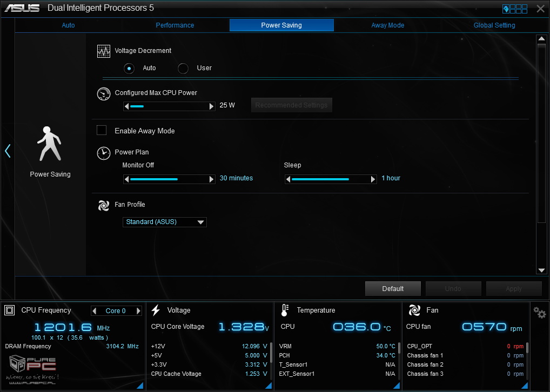This screenshot has height=392, width=550.
Task: Click the '25 W' CPU power value
Action: (x=227, y=105)
